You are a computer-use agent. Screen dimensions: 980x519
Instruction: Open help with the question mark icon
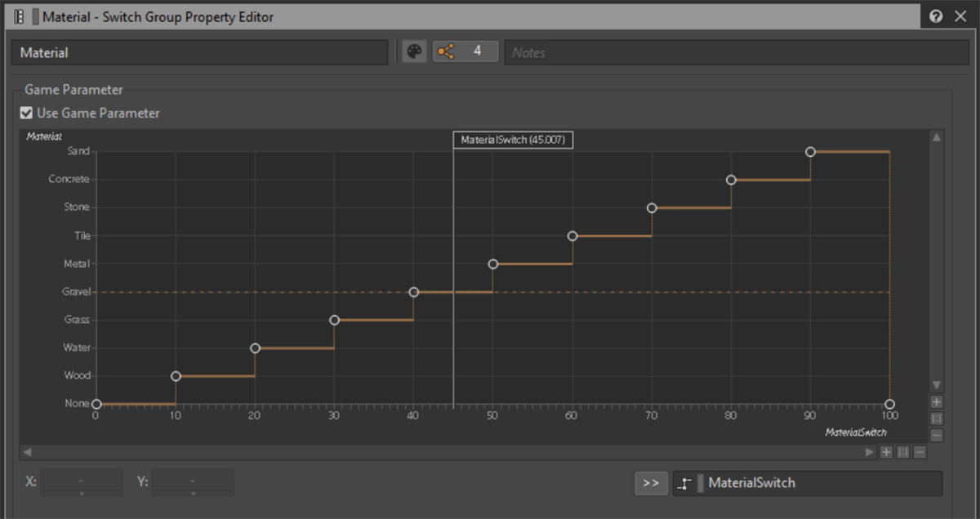(x=936, y=16)
